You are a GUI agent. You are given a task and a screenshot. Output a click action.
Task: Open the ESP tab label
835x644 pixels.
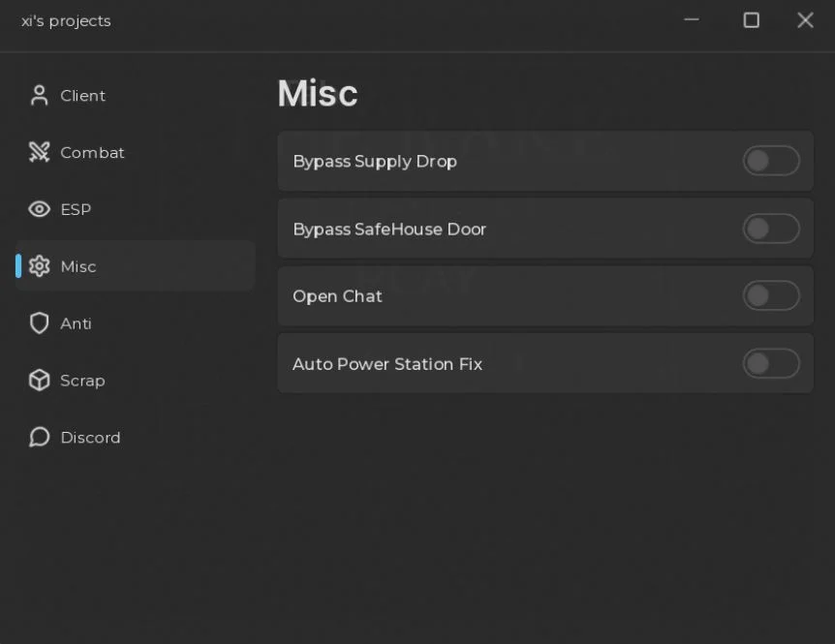tap(76, 210)
